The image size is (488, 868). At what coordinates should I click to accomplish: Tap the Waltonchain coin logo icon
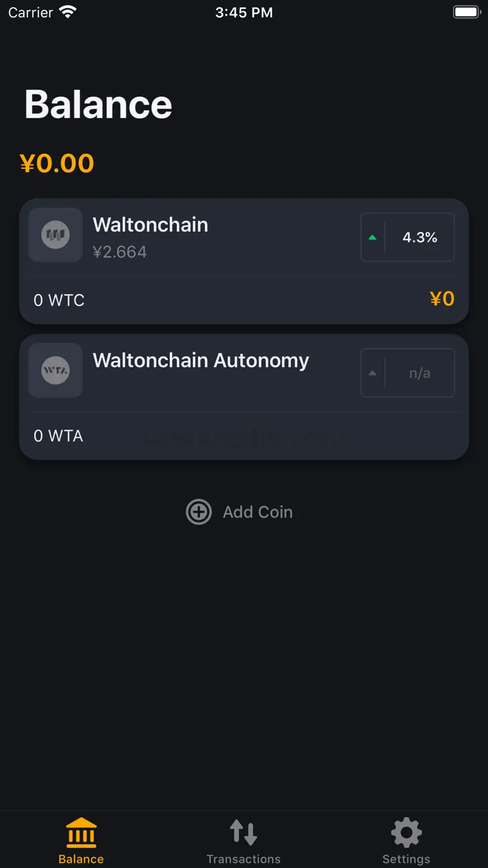tap(56, 235)
